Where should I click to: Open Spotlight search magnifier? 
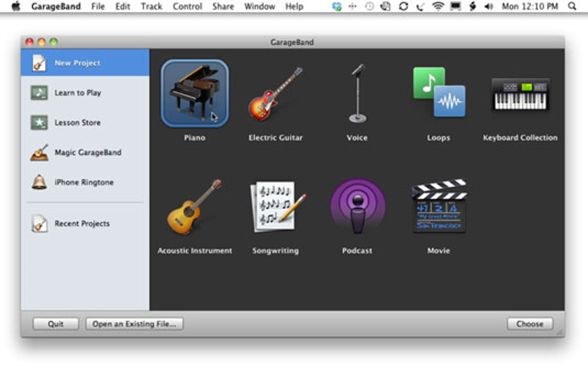[x=572, y=6]
